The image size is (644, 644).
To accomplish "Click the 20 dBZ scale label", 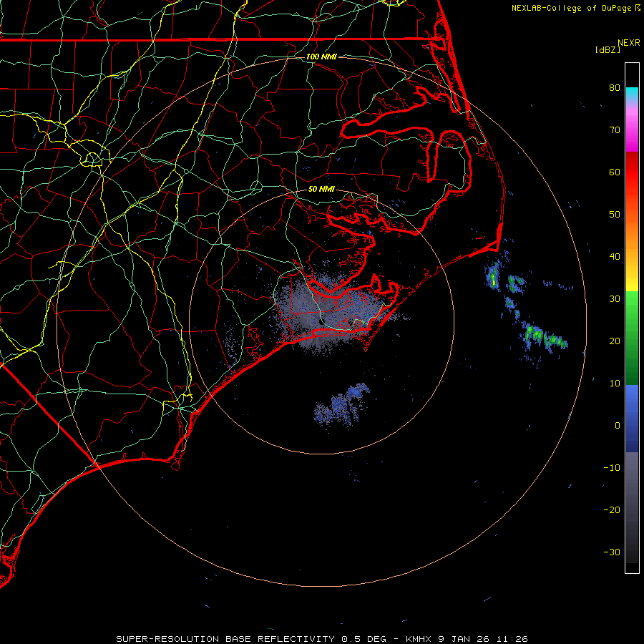I will pos(615,341).
